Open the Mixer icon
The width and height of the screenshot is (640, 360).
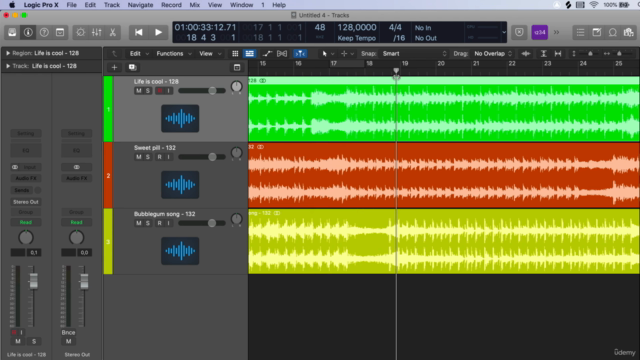[x=97, y=32]
